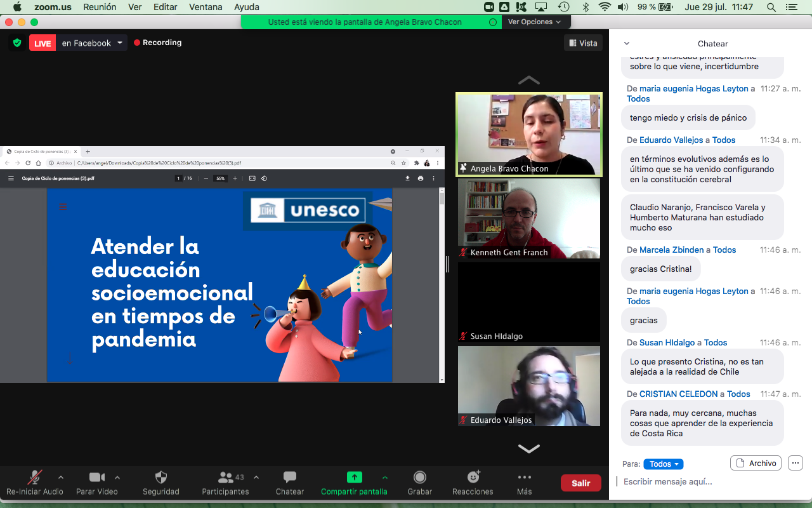The image size is (812, 508).
Task: Toggle camera with Parar Video
Action: coord(97,478)
